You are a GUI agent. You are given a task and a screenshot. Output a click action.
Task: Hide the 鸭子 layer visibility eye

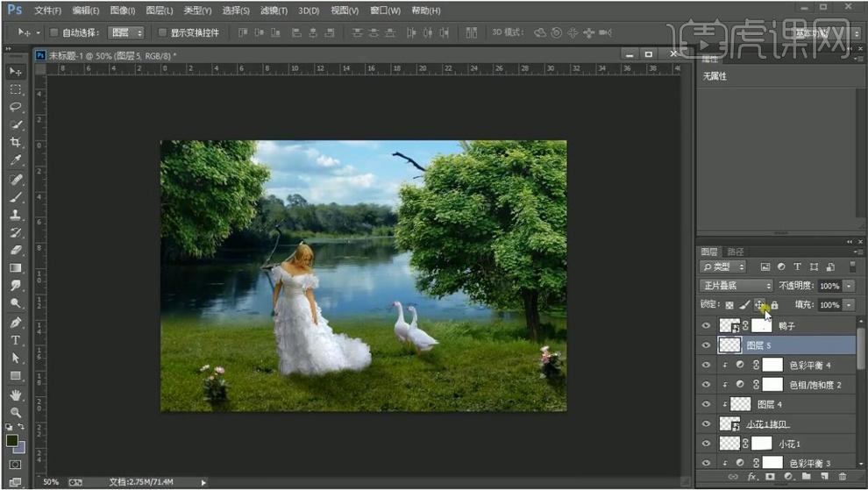[706, 326]
